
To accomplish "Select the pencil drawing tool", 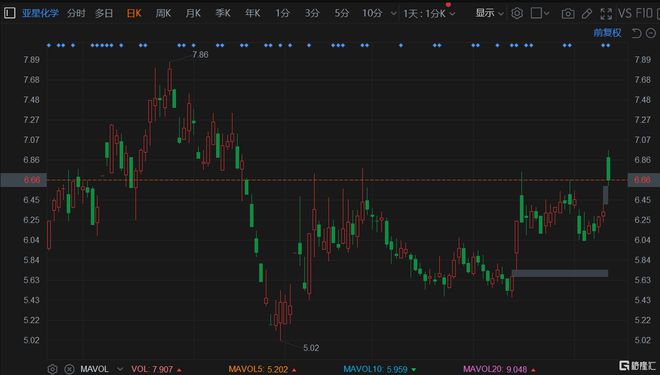I will [x=586, y=14].
